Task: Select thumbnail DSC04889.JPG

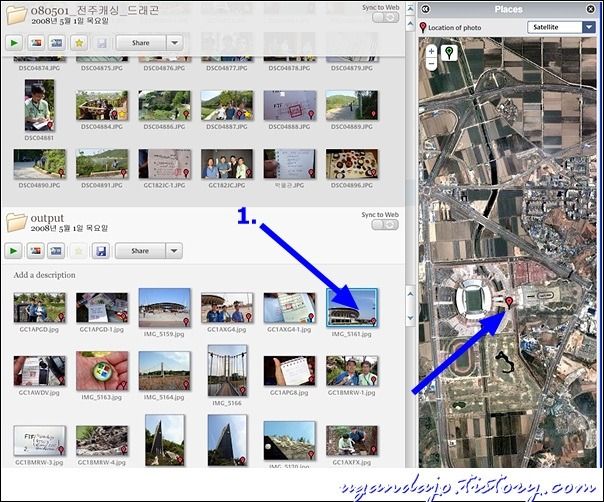Action: 352,105
